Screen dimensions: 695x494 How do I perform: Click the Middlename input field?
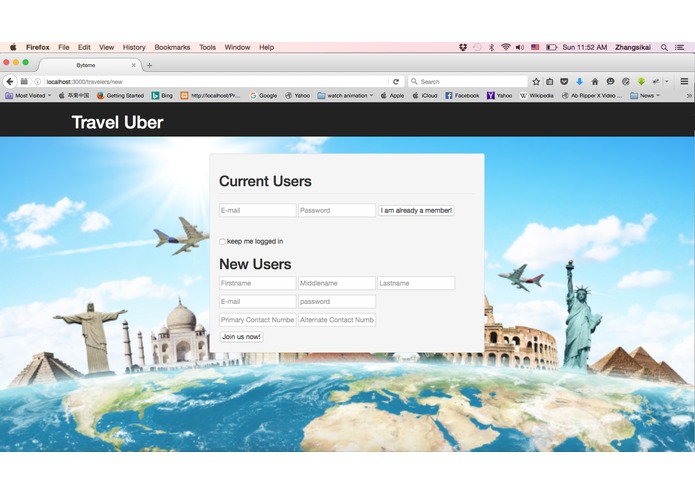[x=337, y=283]
